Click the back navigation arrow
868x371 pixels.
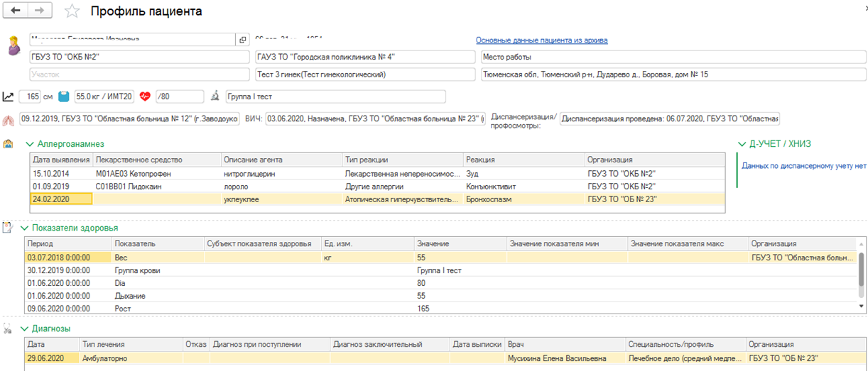click(16, 11)
